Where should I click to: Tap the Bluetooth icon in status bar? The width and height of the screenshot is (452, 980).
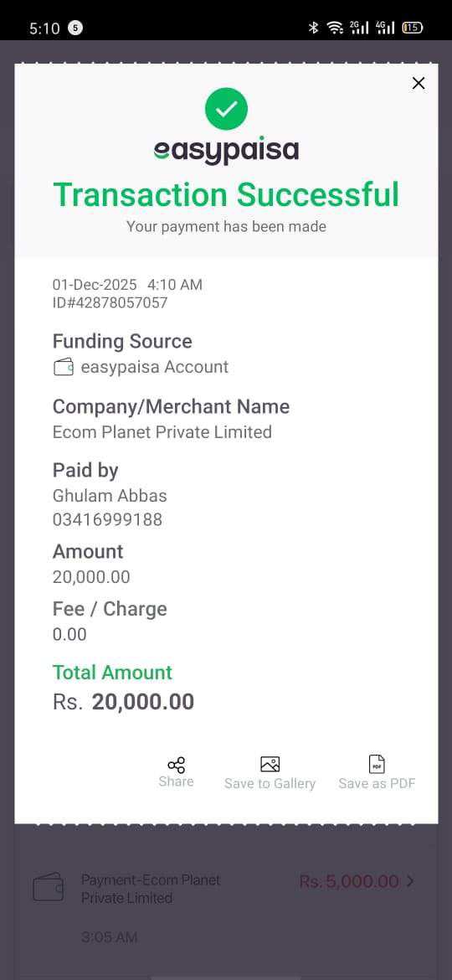click(313, 28)
